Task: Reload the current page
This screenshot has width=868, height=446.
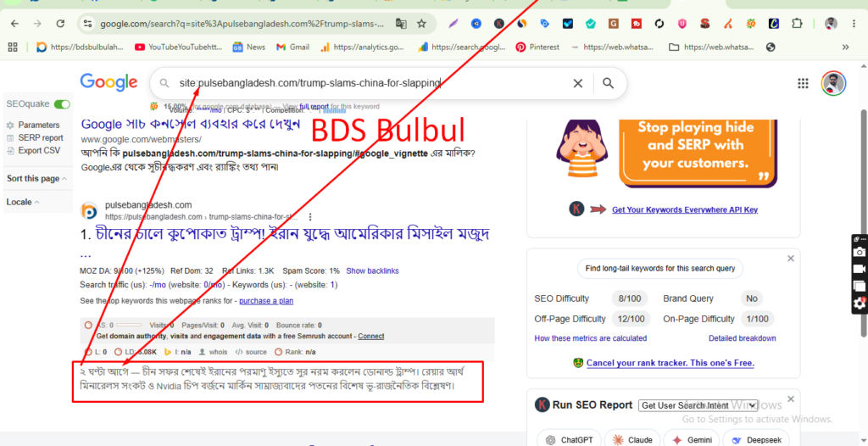Action: [x=61, y=24]
